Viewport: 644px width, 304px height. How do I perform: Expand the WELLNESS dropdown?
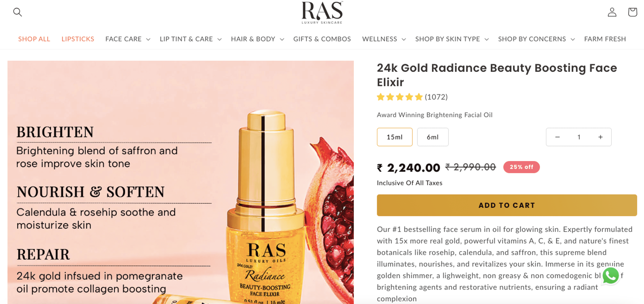[384, 39]
